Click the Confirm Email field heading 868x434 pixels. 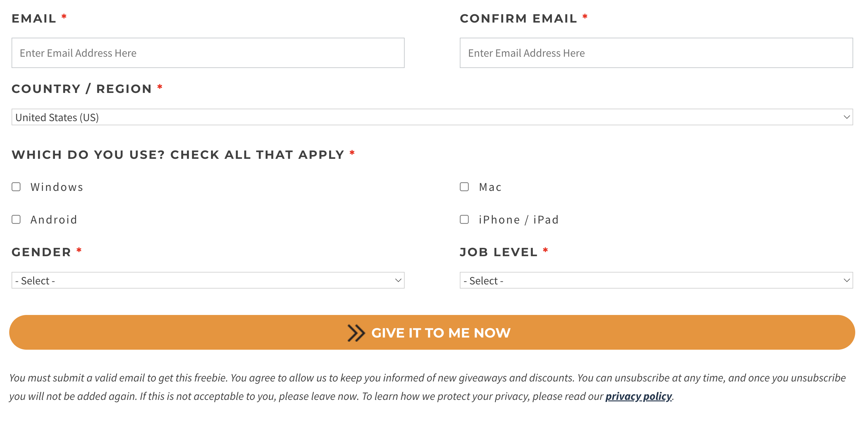click(x=518, y=18)
